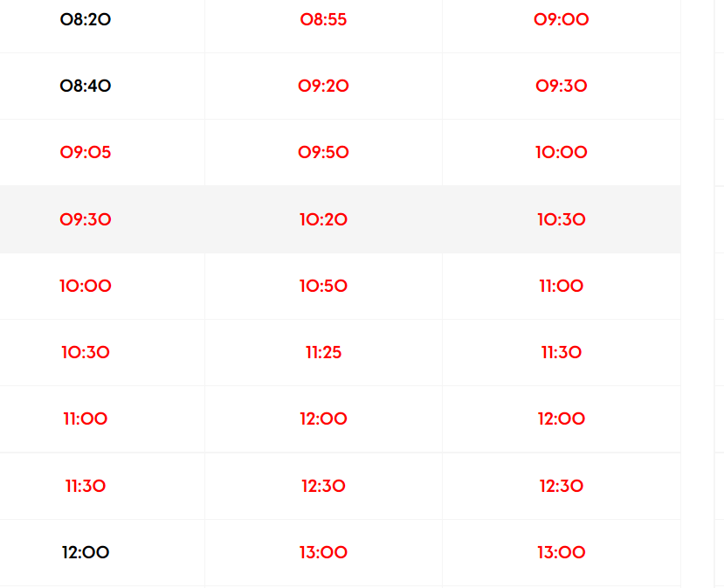This screenshot has height=588, width=724.
Task: Select 09:30 in the gray highlighted row
Action: pyautogui.click(x=86, y=219)
